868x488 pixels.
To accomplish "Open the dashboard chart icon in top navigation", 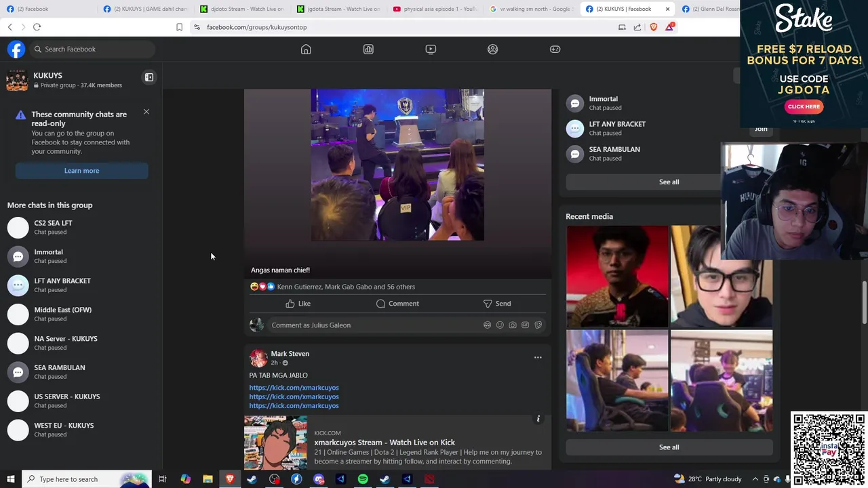I will pyautogui.click(x=368, y=49).
